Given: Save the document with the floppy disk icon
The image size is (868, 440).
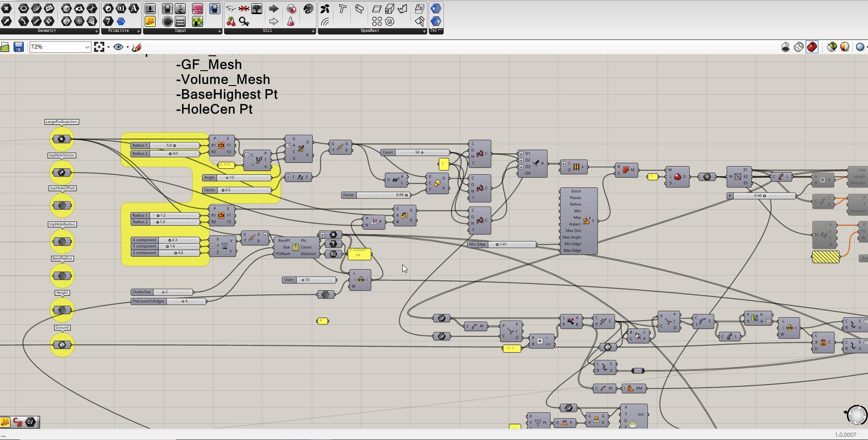Looking at the screenshot, I should pos(19,47).
